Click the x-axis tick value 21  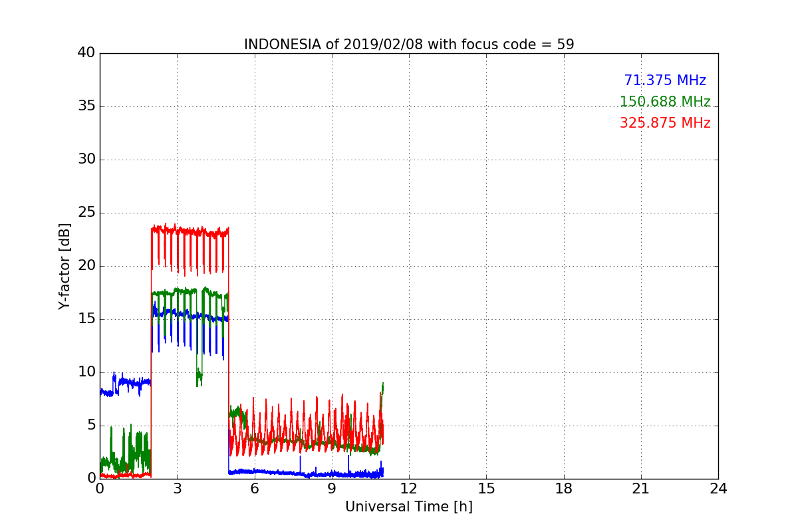641,489
